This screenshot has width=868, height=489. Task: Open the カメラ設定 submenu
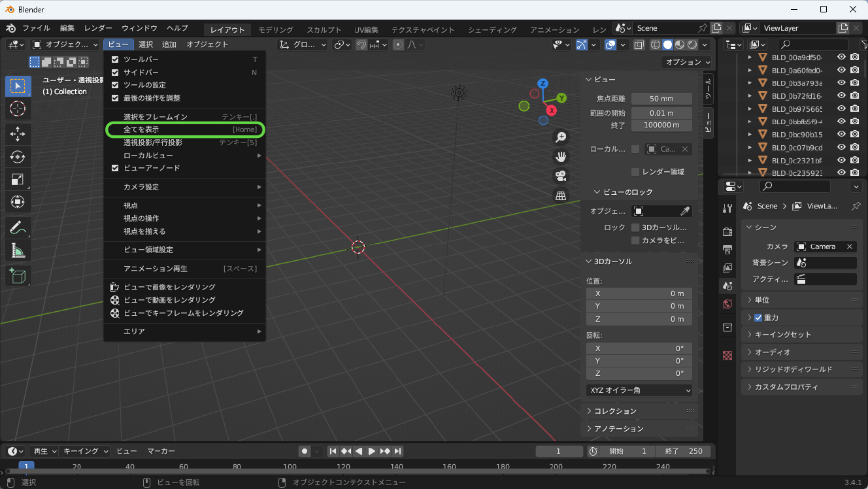[185, 187]
